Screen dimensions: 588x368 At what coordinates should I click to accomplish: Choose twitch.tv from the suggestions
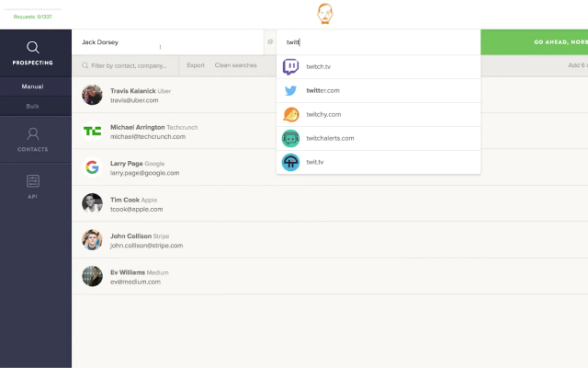379,67
